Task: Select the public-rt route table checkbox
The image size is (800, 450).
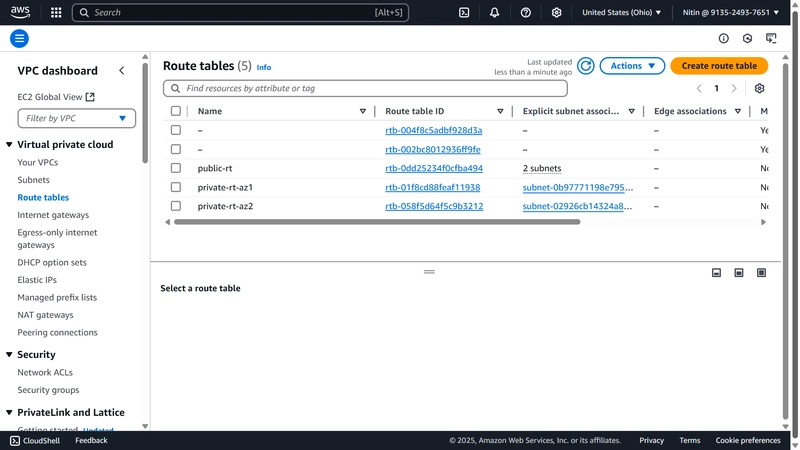Action: click(176, 168)
